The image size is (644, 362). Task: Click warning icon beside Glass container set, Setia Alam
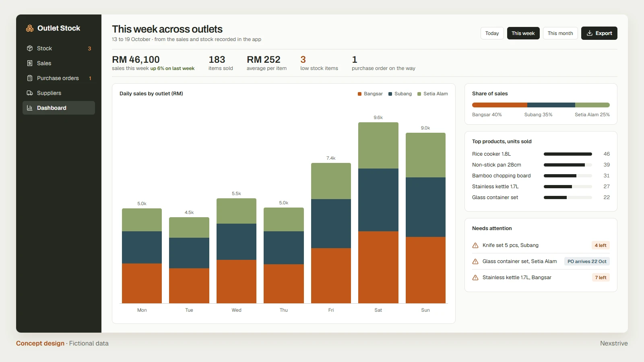click(x=475, y=261)
